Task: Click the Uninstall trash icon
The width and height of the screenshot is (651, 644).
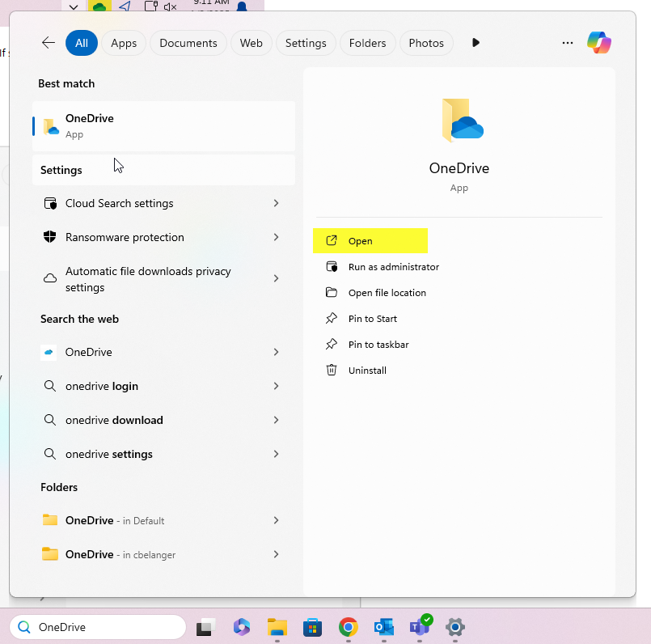Action: pyautogui.click(x=332, y=370)
